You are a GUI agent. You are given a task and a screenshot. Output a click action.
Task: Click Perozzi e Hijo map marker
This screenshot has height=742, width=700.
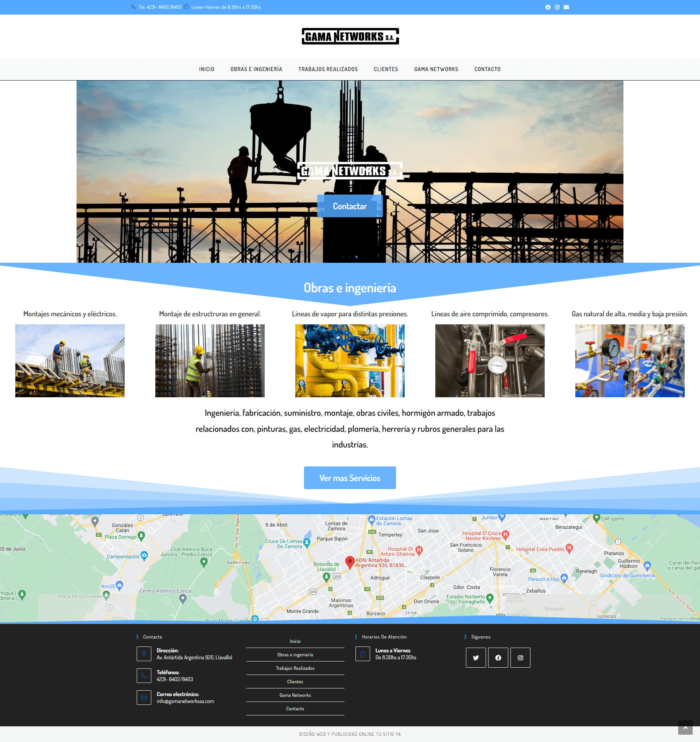(x=564, y=578)
